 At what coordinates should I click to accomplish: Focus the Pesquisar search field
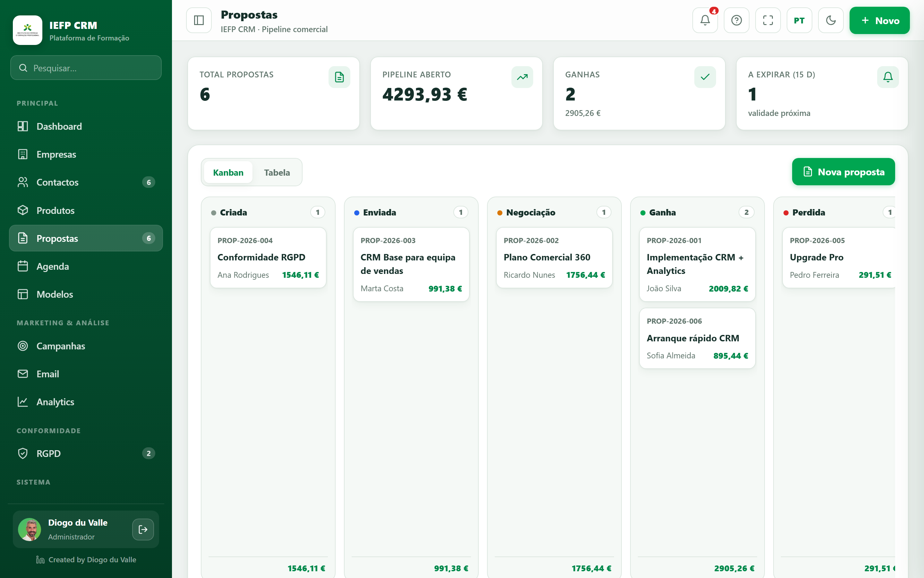tap(86, 68)
